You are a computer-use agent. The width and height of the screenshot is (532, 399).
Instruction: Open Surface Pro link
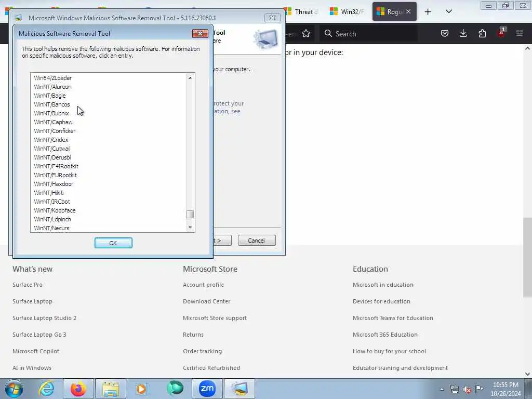[28, 285]
